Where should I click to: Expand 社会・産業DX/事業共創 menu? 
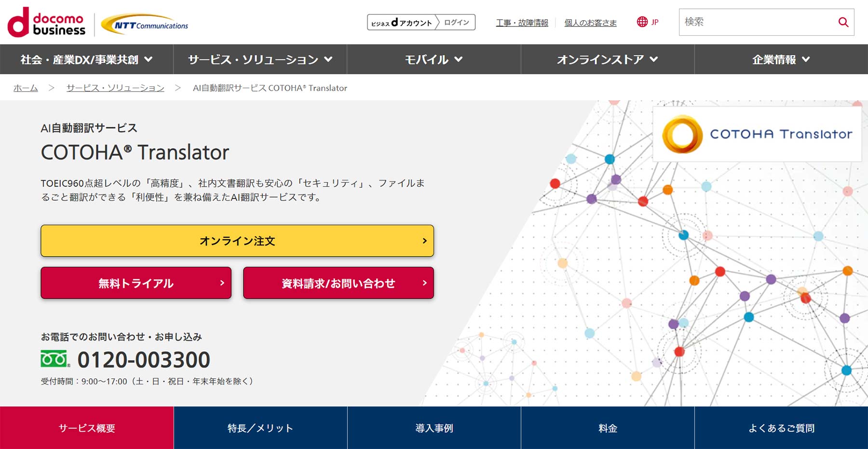[x=87, y=59]
